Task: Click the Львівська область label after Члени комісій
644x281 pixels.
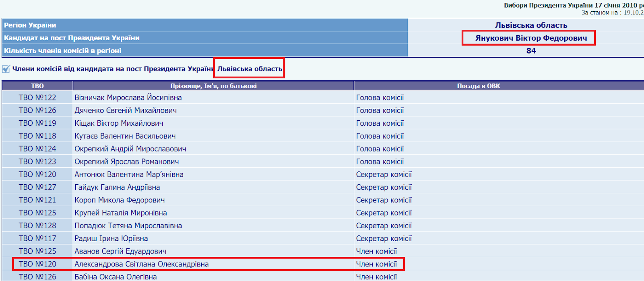Action: coord(250,69)
